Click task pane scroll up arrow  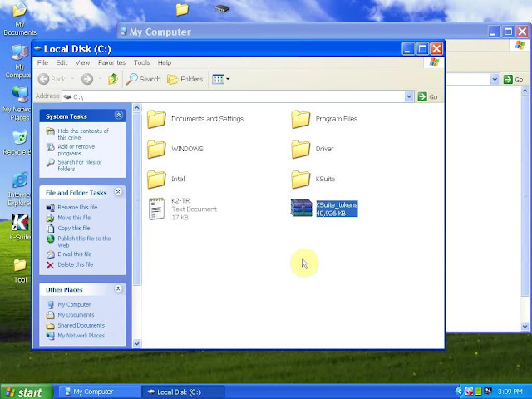point(136,108)
